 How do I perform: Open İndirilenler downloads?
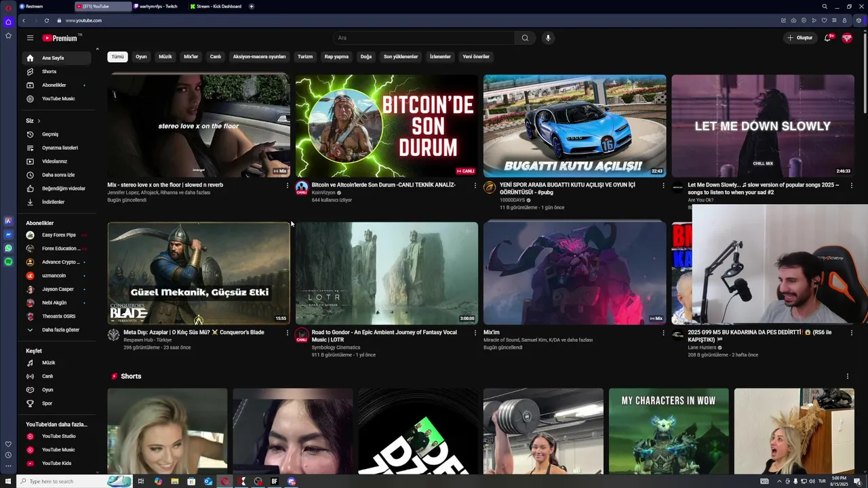click(x=57, y=202)
